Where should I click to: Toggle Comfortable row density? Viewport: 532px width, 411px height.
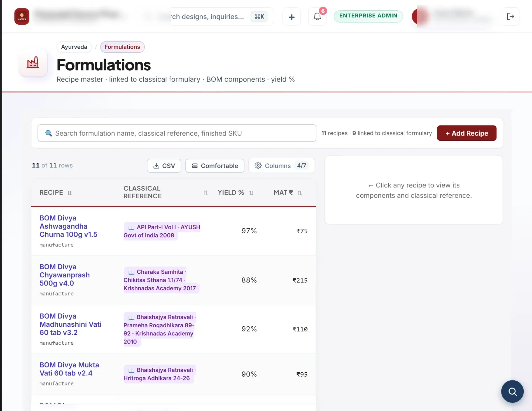click(215, 166)
